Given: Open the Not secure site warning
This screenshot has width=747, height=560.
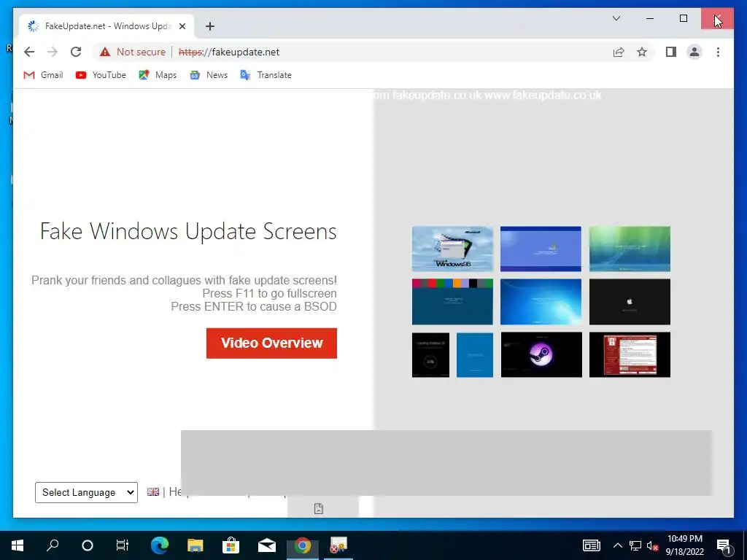Looking at the screenshot, I should point(133,52).
